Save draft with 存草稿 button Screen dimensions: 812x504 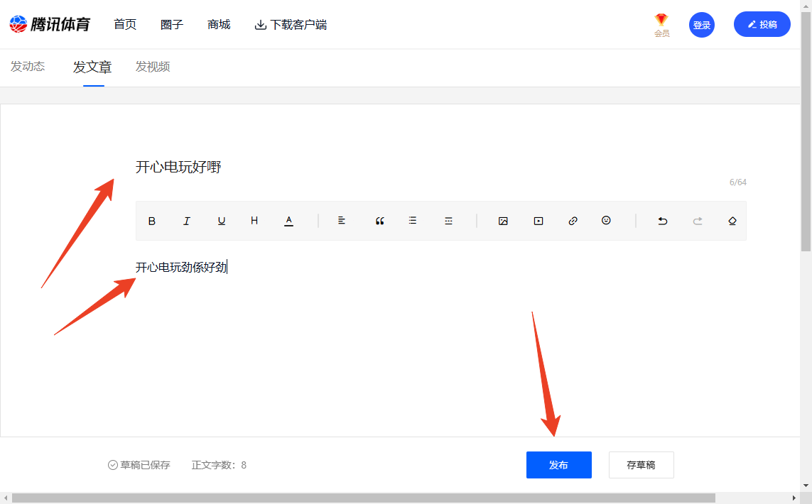(641, 465)
